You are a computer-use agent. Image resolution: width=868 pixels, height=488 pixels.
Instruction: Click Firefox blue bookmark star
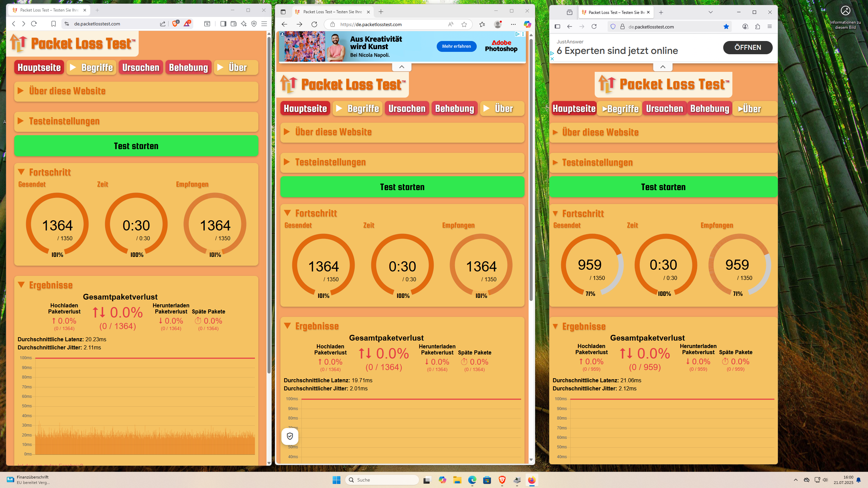[726, 27]
